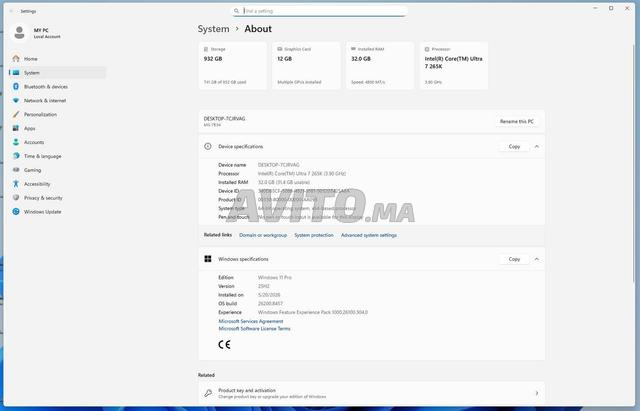Open the System protection link
The image size is (640, 411).
[314, 235]
